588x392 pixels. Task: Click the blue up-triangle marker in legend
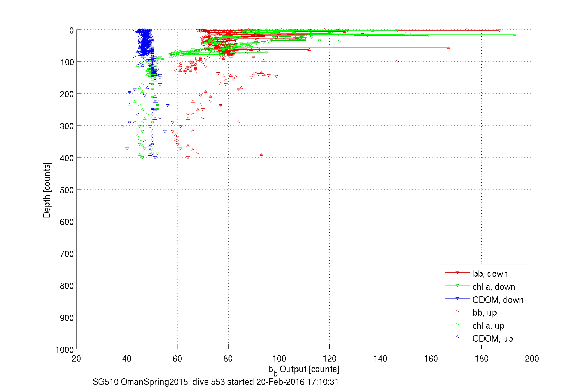tap(457, 337)
